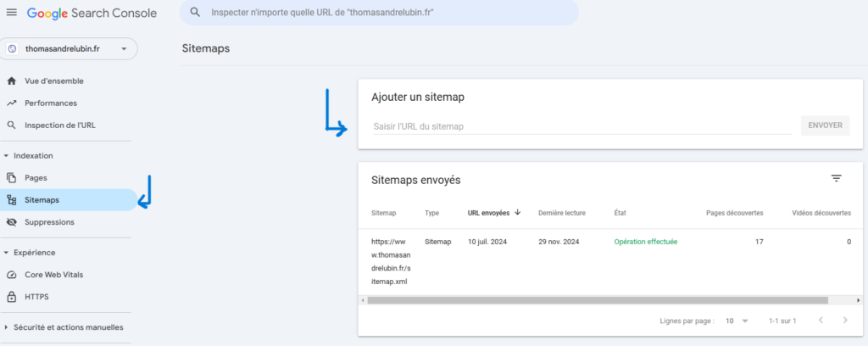Image resolution: width=868 pixels, height=346 pixels.
Task: Click the sort arrow beside URL envoyées
Action: 518,212
